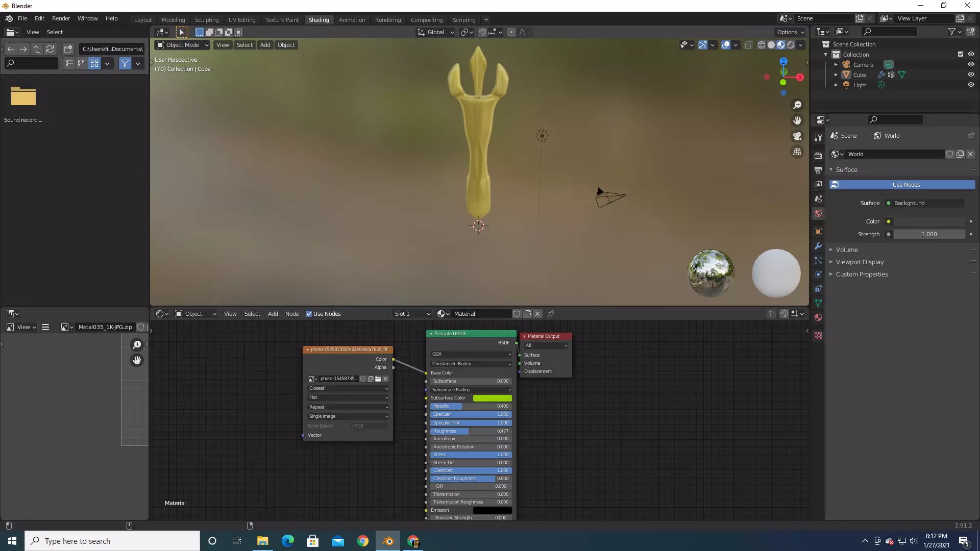Image resolution: width=980 pixels, height=551 pixels.
Task: Click the Options button in viewport header
Action: tap(791, 32)
